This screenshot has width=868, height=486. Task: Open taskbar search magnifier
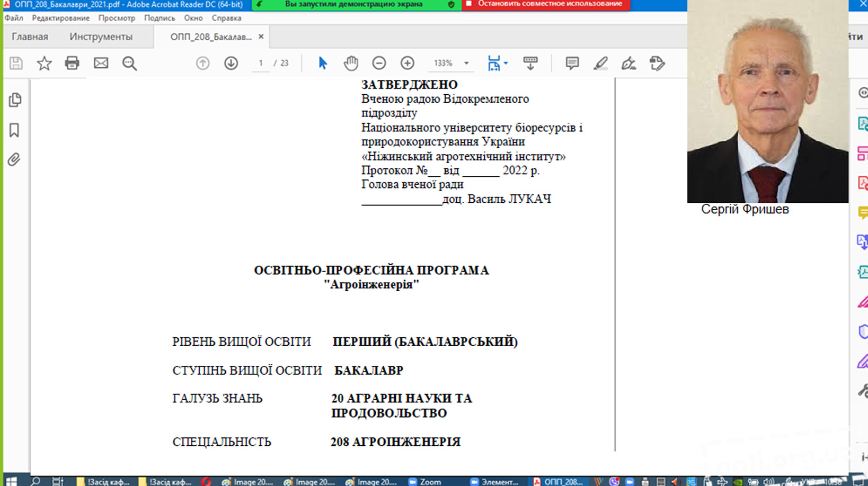36,481
